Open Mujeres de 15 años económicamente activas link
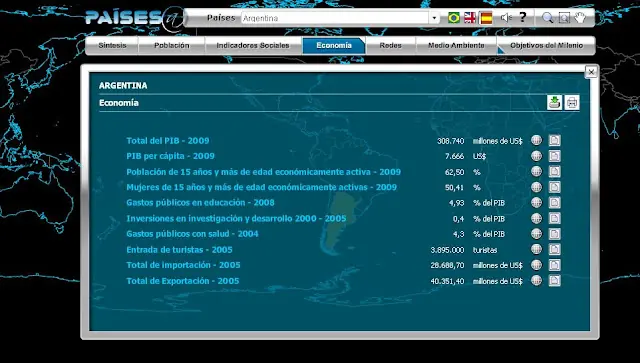This screenshot has width=640, height=363. (262, 187)
